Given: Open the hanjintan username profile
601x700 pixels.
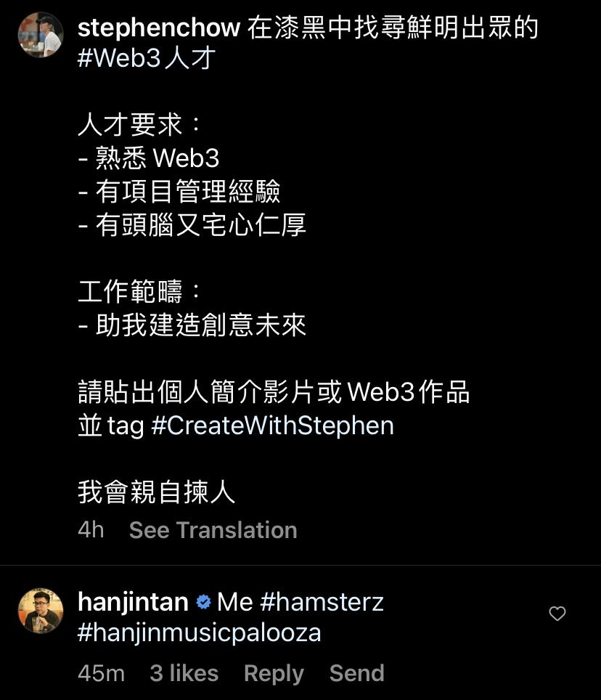Looking at the screenshot, I should 133,602.
